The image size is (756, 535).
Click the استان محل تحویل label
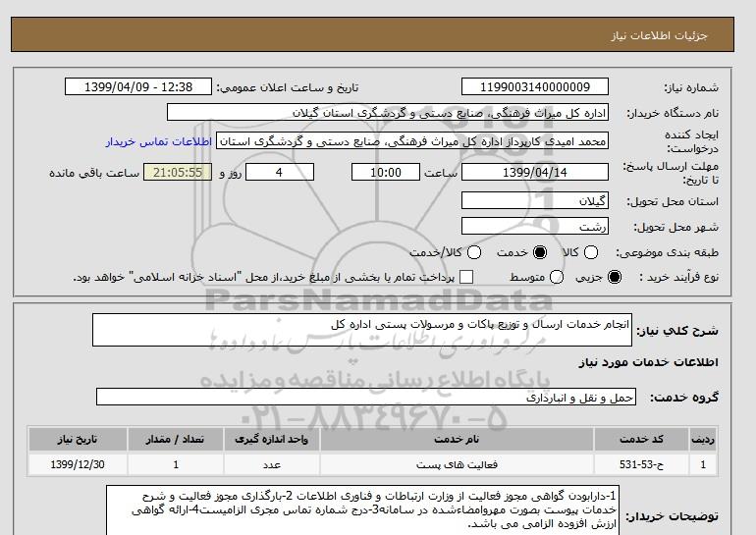pos(673,201)
